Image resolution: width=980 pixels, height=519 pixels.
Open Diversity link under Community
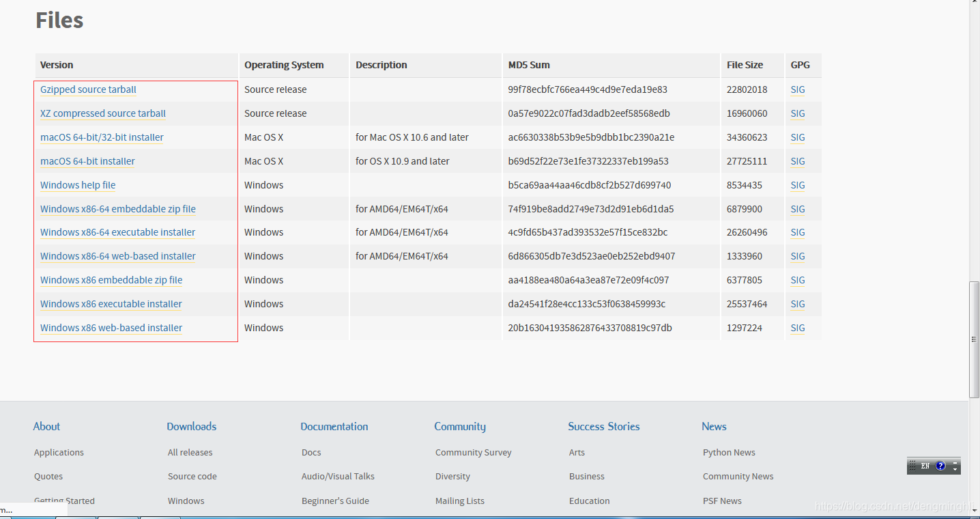coord(452,476)
